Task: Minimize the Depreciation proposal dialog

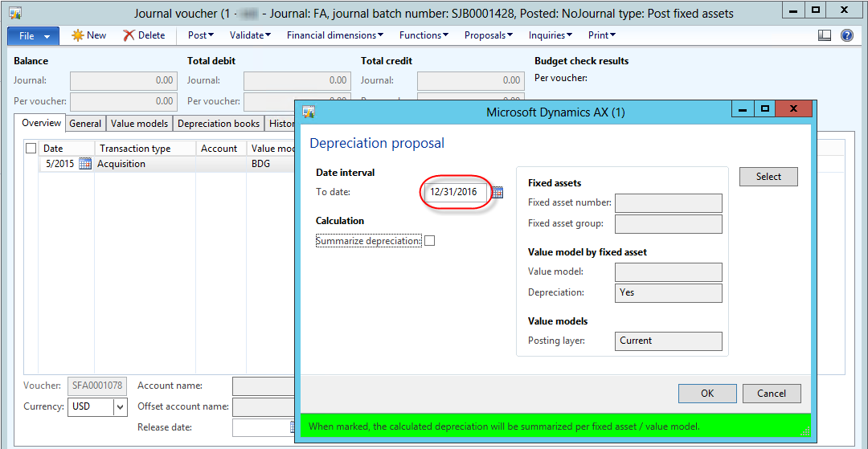Action: coord(743,109)
